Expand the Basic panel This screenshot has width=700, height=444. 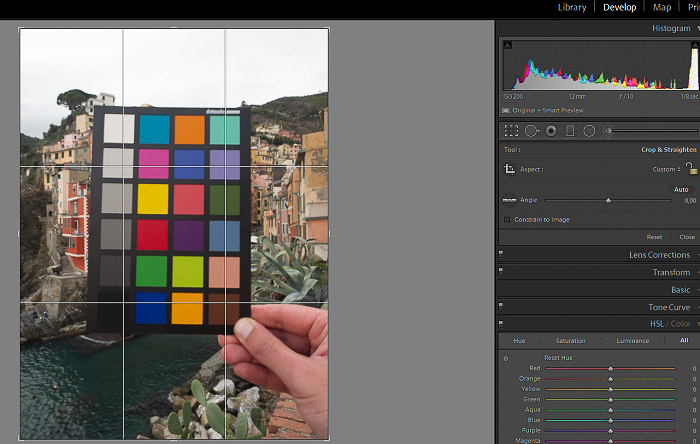point(680,290)
